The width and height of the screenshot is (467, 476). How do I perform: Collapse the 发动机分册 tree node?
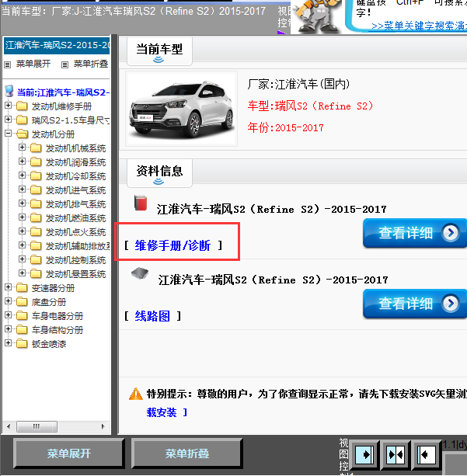click(9, 134)
